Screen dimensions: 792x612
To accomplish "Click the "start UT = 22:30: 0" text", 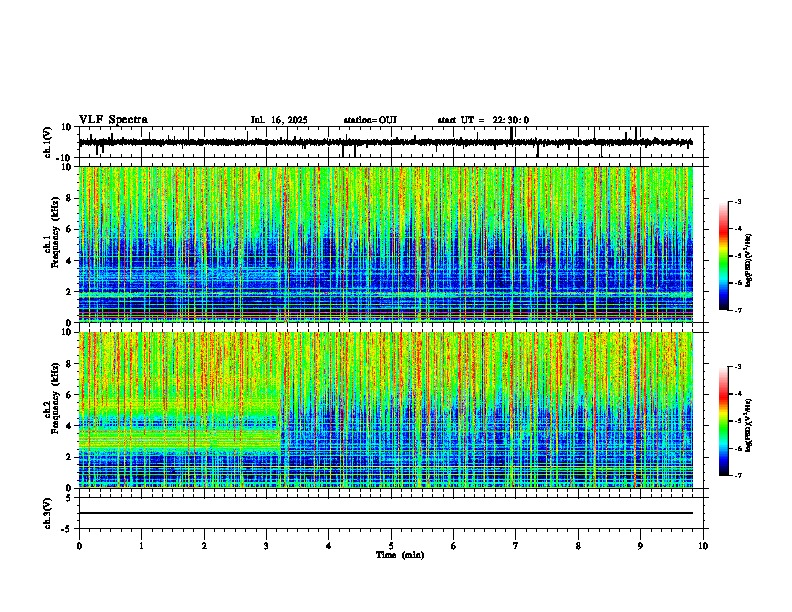I will 483,120.
